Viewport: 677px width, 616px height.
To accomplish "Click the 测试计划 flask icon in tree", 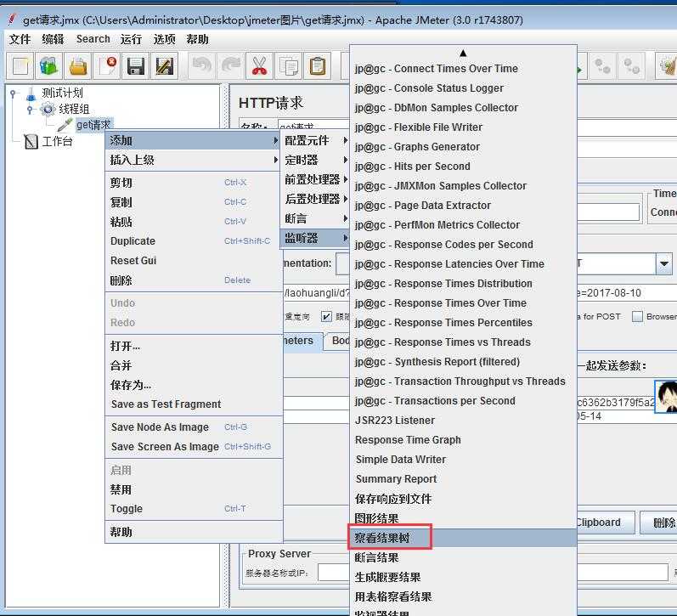I will 31,93.
